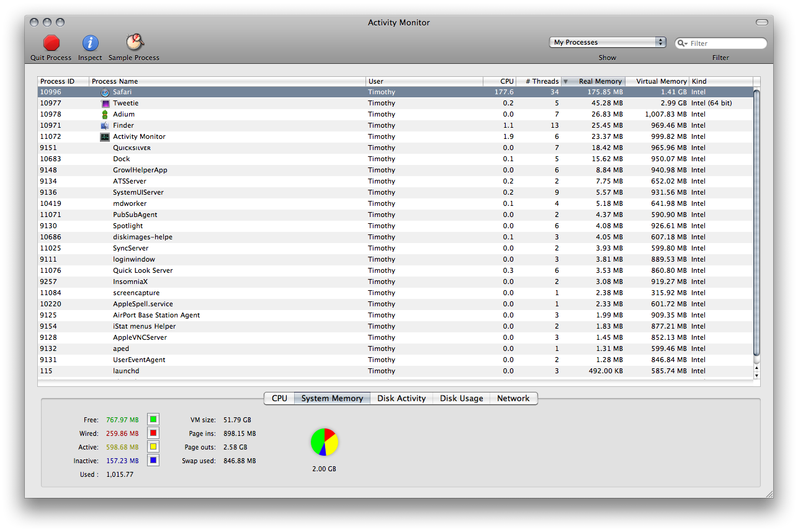Click the 767.97 MB free memory value
798x532 pixels.
click(122, 420)
